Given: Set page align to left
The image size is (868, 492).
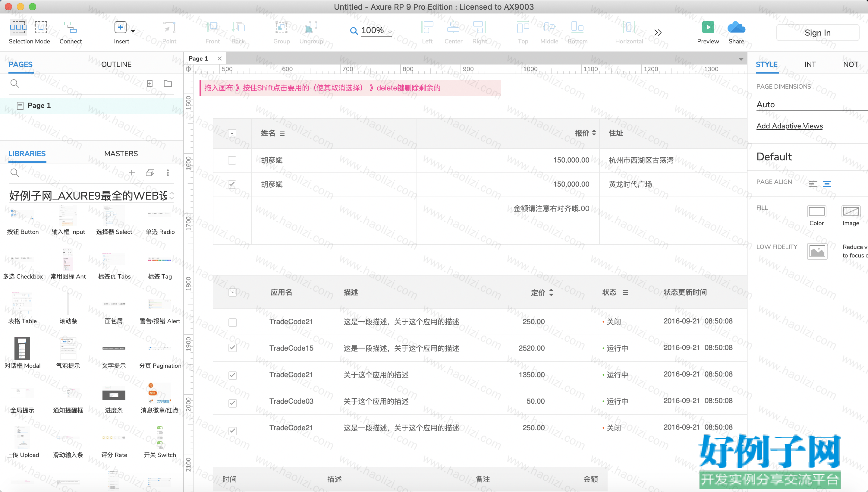Looking at the screenshot, I should tap(813, 184).
